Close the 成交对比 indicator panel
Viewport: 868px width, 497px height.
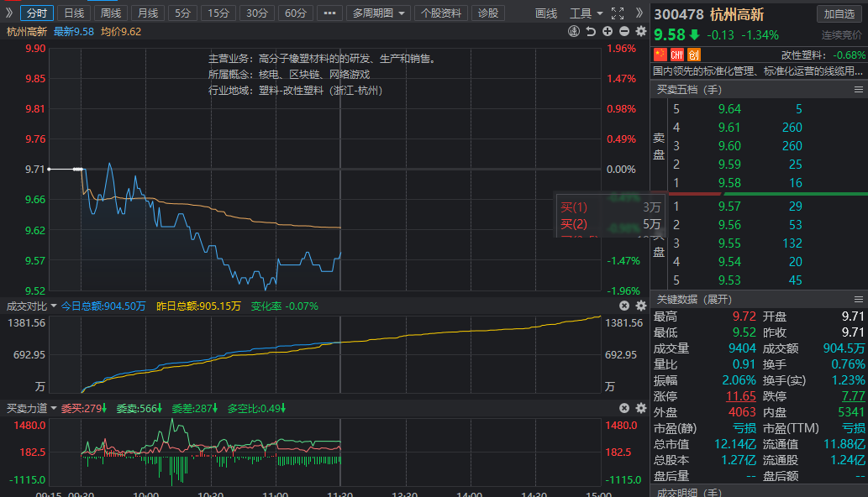[x=624, y=306]
